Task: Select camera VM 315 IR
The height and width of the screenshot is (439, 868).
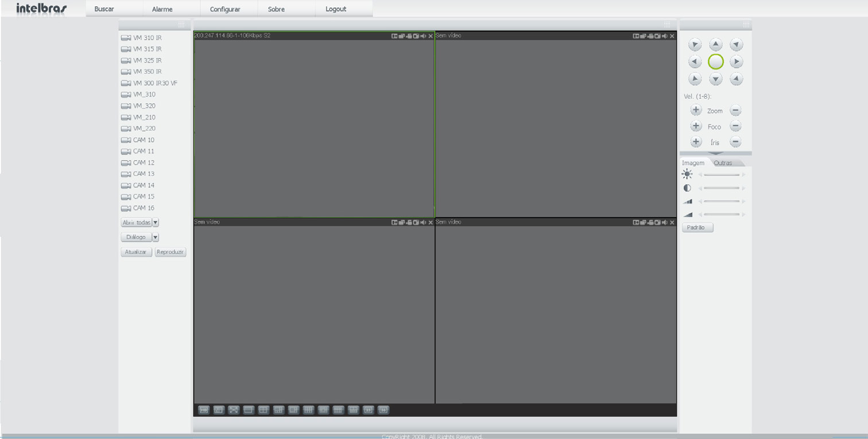Action: tap(141, 49)
